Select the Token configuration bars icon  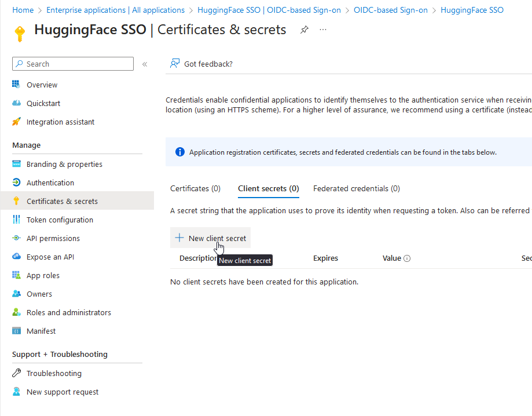pyautogui.click(x=16, y=220)
